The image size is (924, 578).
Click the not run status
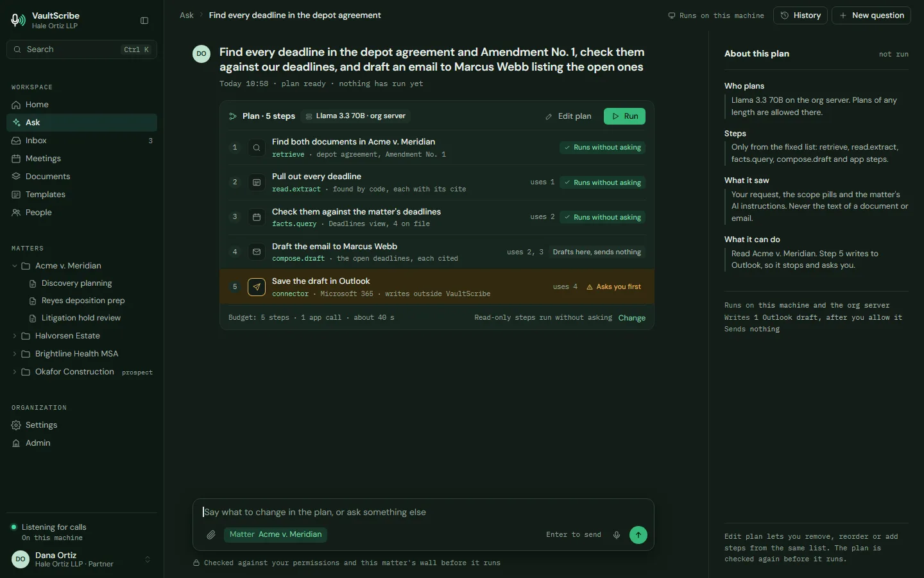[894, 54]
